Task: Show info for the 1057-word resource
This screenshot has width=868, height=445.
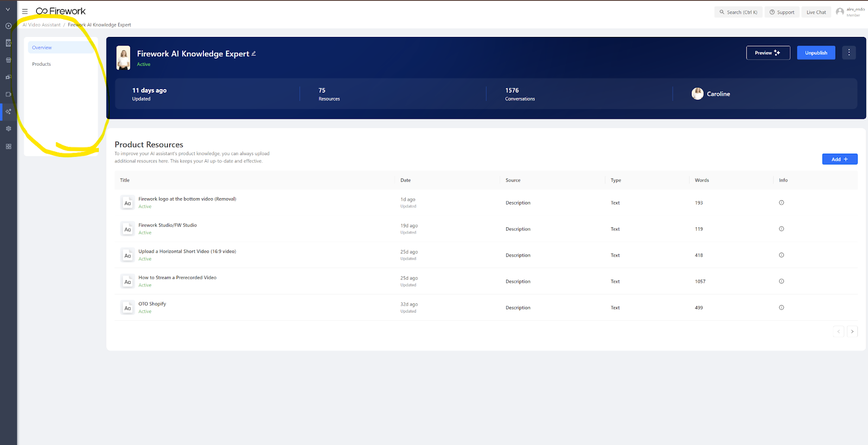Action: point(781,281)
